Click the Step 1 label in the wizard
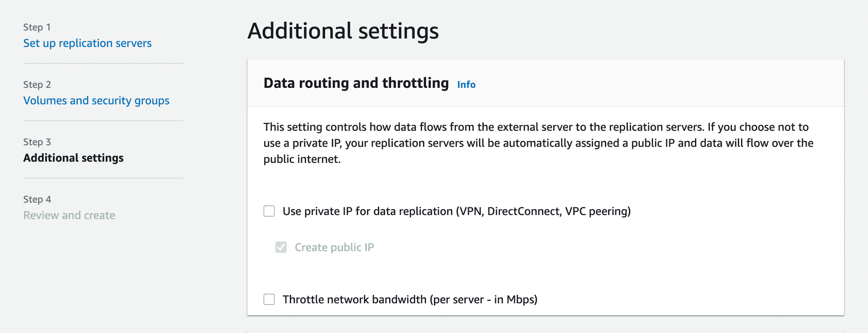 (37, 27)
